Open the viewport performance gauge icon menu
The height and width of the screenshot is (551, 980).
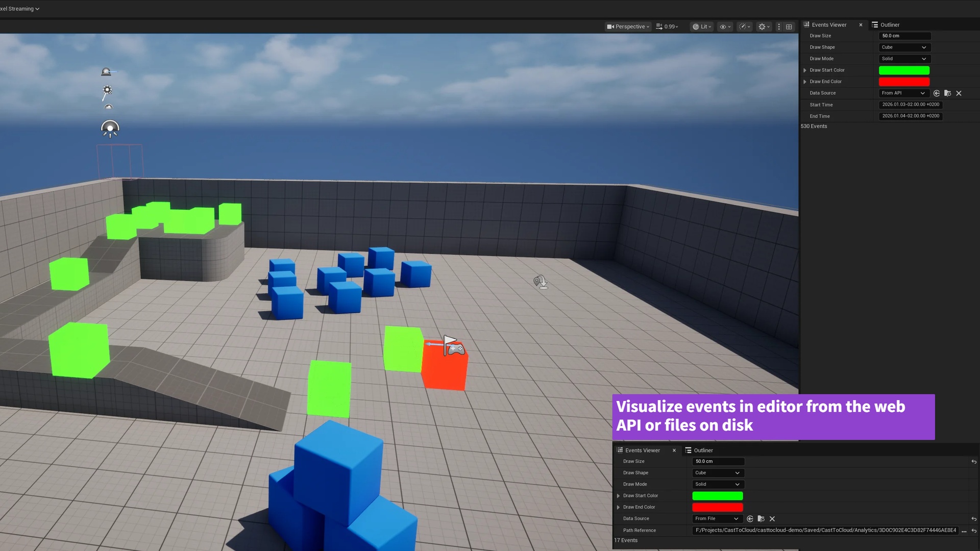pos(745,27)
